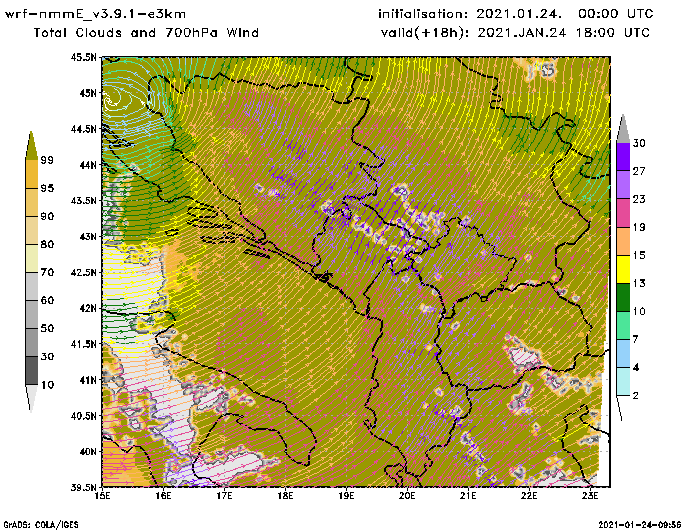Select the 50–60 gray cloud cover swatch
This screenshot has height=530, width=700.
(x=31, y=315)
